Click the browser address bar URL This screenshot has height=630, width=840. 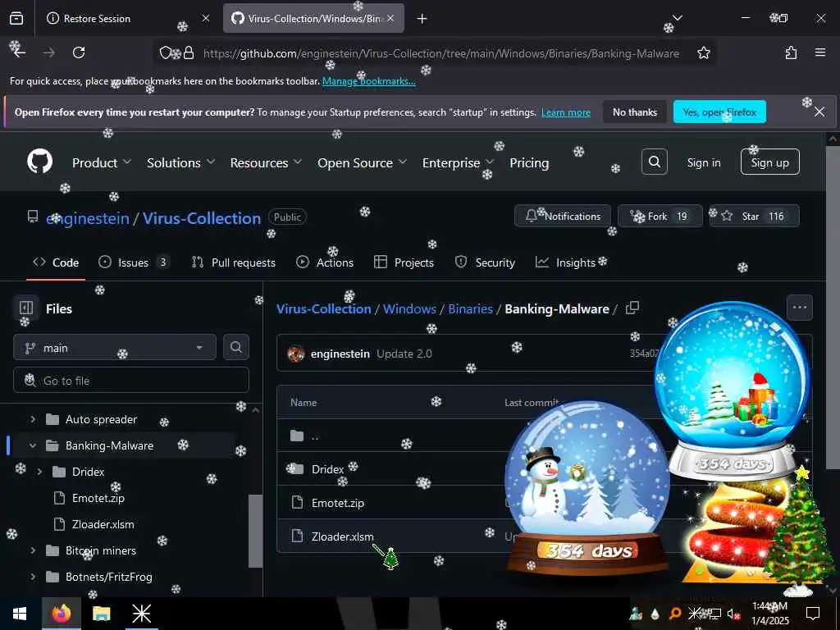[441, 53]
